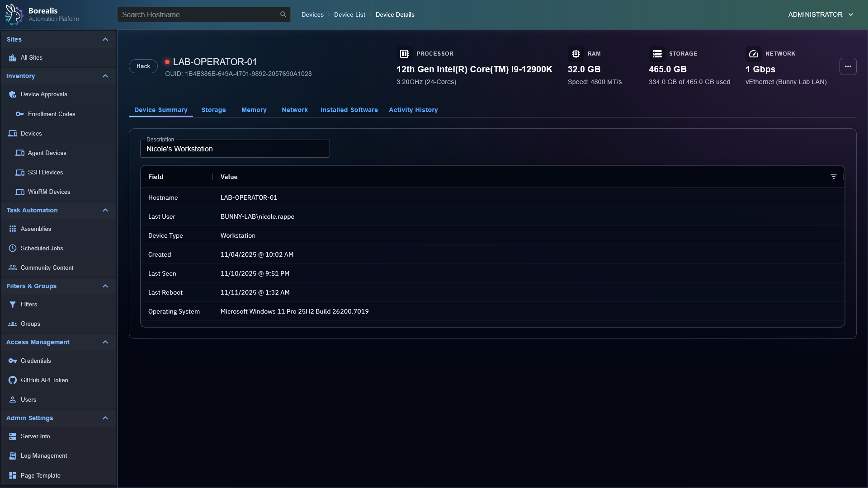
Task: Open Scheduled Jobs clock icon
Action: [13, 248]
